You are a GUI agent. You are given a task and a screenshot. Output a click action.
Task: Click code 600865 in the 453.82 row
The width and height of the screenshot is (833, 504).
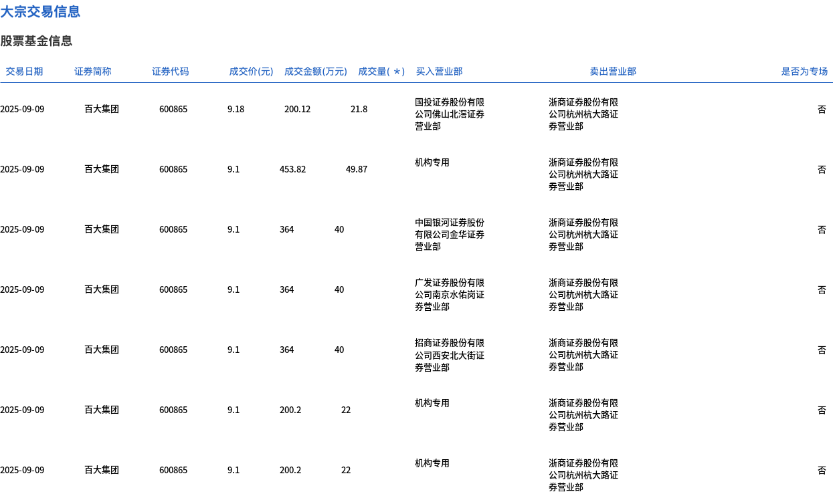173,169
